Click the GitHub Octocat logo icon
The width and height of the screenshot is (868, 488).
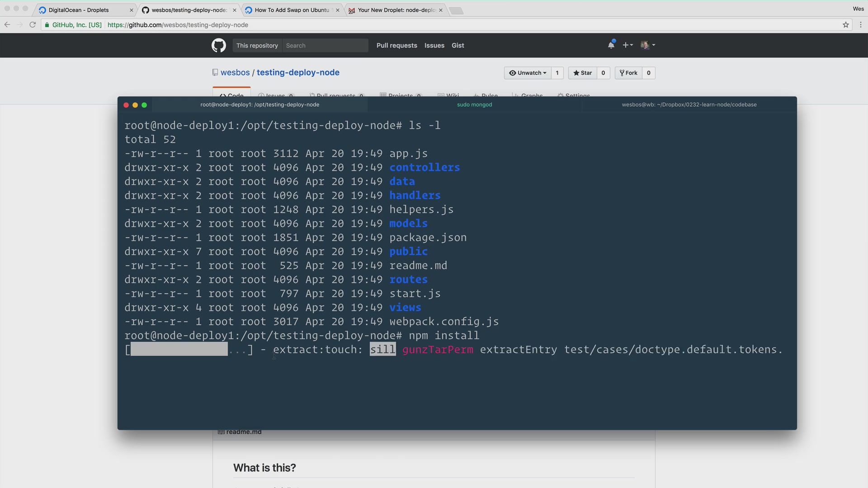tap(218, 45)
